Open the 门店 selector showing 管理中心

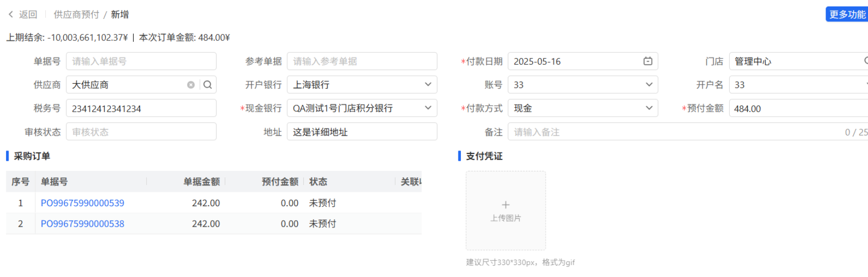click(x=798, y=61)
